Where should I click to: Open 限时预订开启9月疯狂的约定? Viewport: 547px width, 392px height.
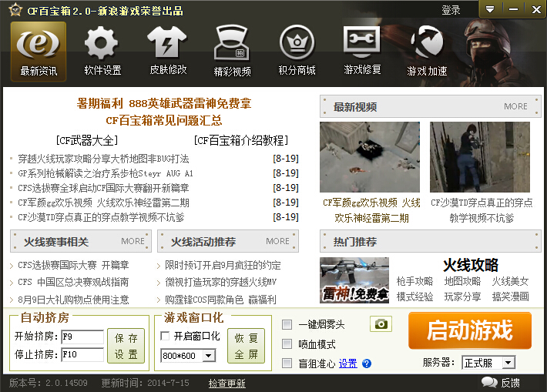(x=223, y=266)
